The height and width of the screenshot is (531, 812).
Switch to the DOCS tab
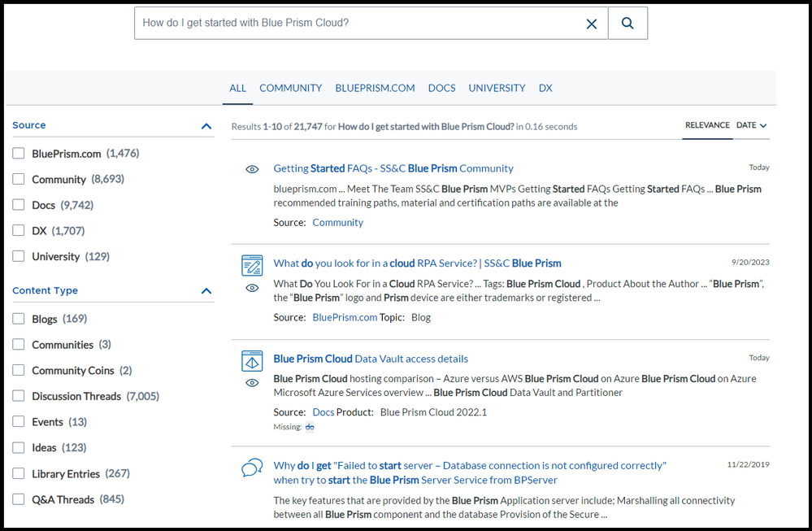click(x=441, y=88)
